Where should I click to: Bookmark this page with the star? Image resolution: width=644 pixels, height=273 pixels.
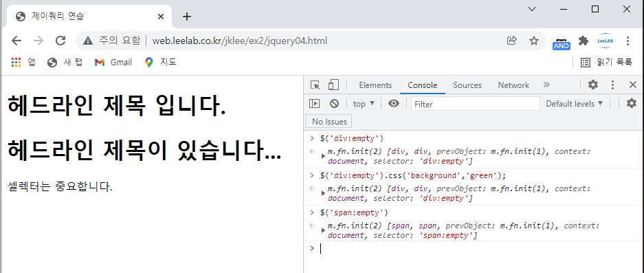pyautogui.click(x=534, y=41)
